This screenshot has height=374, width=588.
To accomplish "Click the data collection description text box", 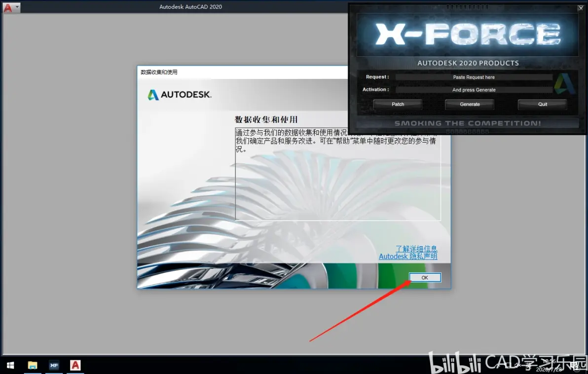I will 337,174.
